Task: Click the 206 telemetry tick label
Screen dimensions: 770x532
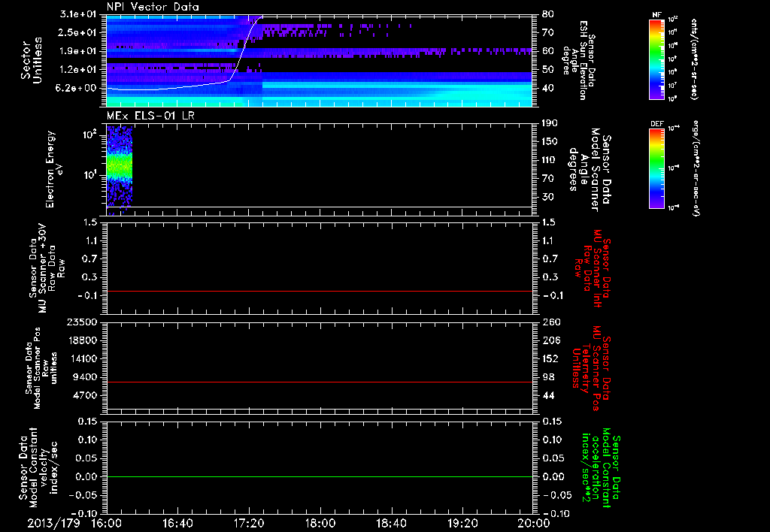Action: (x=551, y=340)
